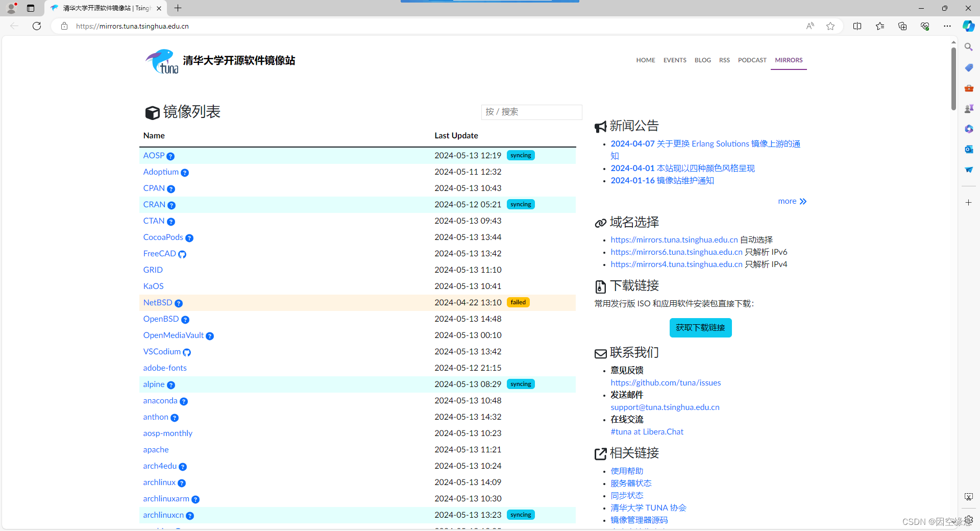Viewport: 980px width, 531px height.
Task: Open the Outlook icon in the sidebar
Action: pyautogui.click(x=968, y=149)
